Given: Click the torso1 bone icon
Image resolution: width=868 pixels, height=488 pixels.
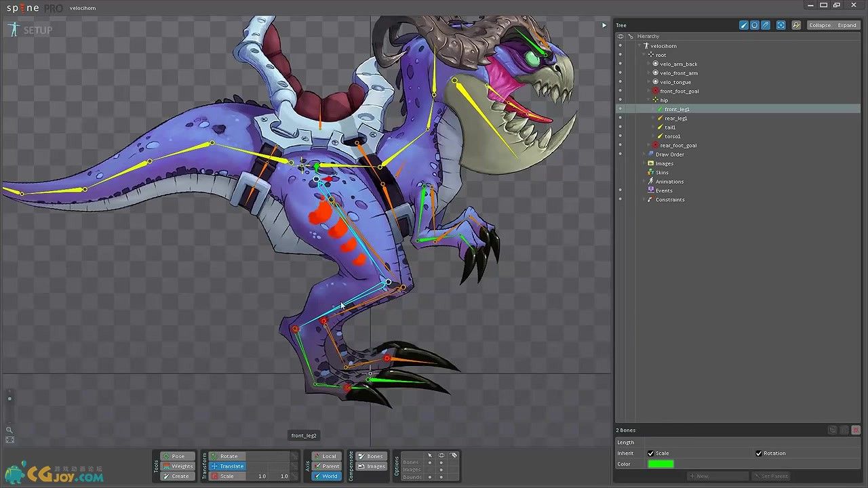Looking at the screenshot, I should (x=660, y=136).
